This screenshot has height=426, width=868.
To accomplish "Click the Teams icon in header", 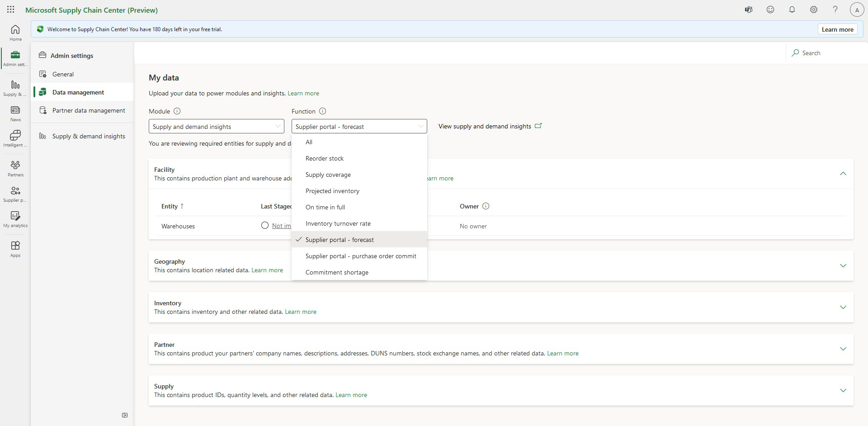I will pyautogui.click(x=749, y=9).
